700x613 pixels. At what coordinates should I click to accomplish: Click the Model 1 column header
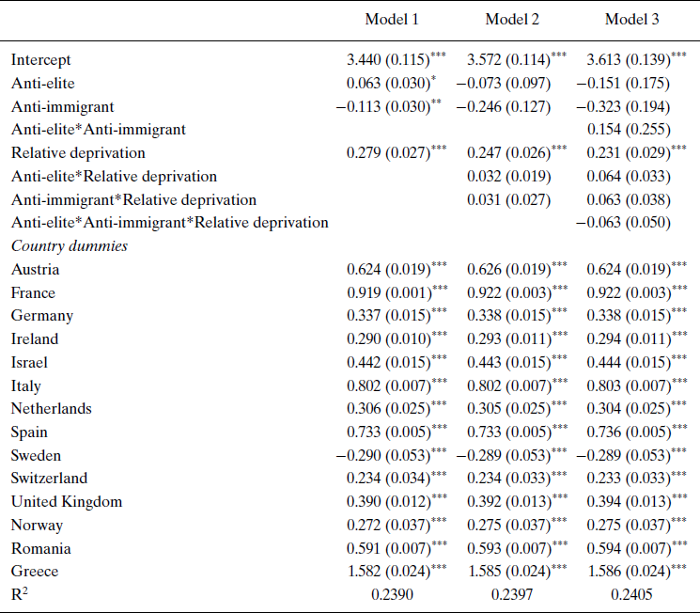click(392, 20)
